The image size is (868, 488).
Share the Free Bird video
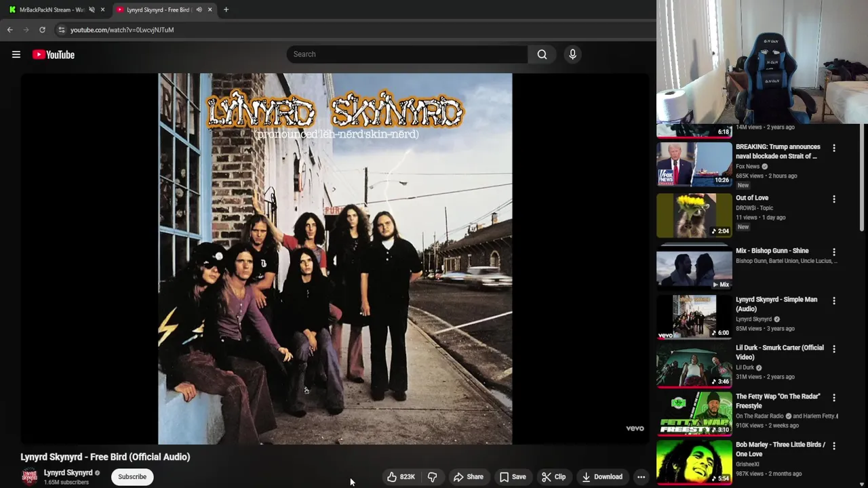[469, 476]
